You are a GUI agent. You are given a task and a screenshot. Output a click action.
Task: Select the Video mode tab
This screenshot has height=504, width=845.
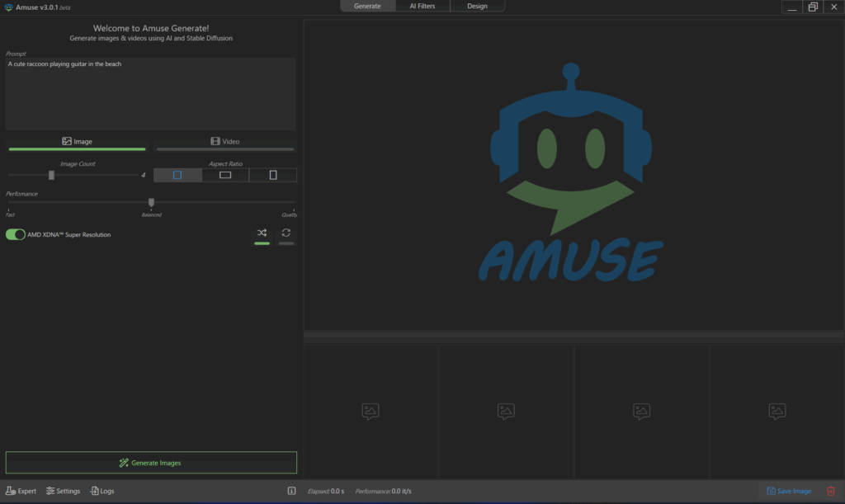click(x=225, y=142)
